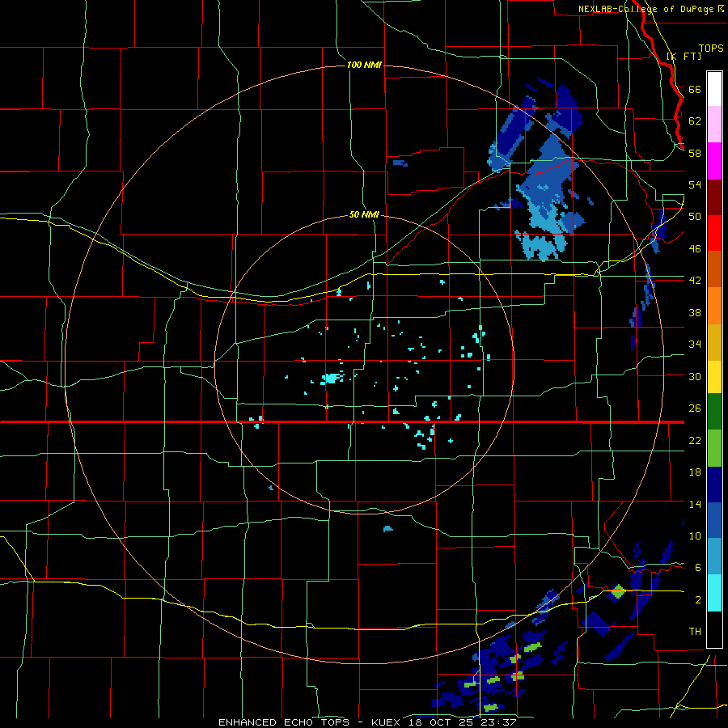Click the "NEXLAB-College of DuPage" credit text
The width and height of the screenshot is (728, 728).
point(647,9)
